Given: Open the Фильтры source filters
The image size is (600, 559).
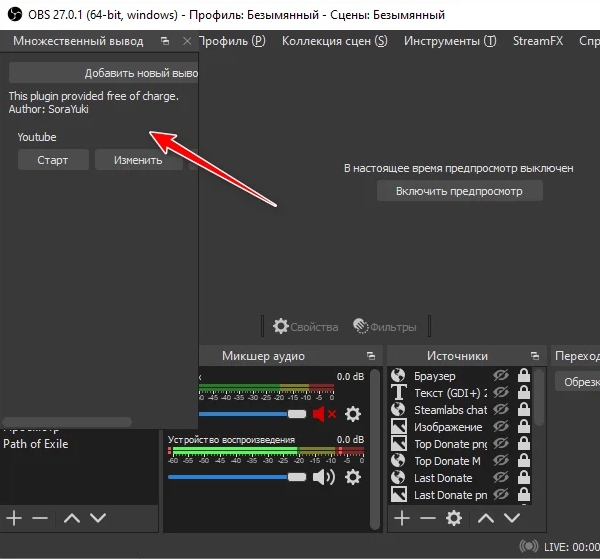Looking at the screenshot, I should tap(385, 327).
